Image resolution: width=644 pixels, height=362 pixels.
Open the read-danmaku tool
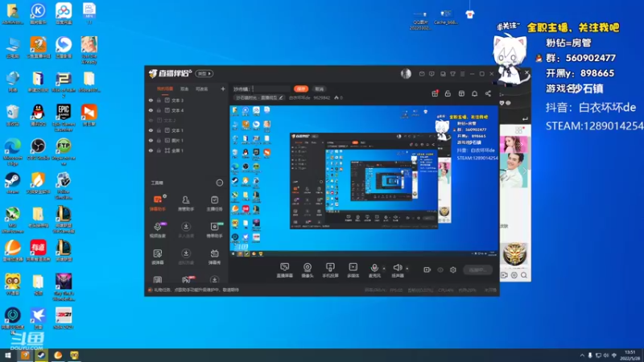pos(158,257)
